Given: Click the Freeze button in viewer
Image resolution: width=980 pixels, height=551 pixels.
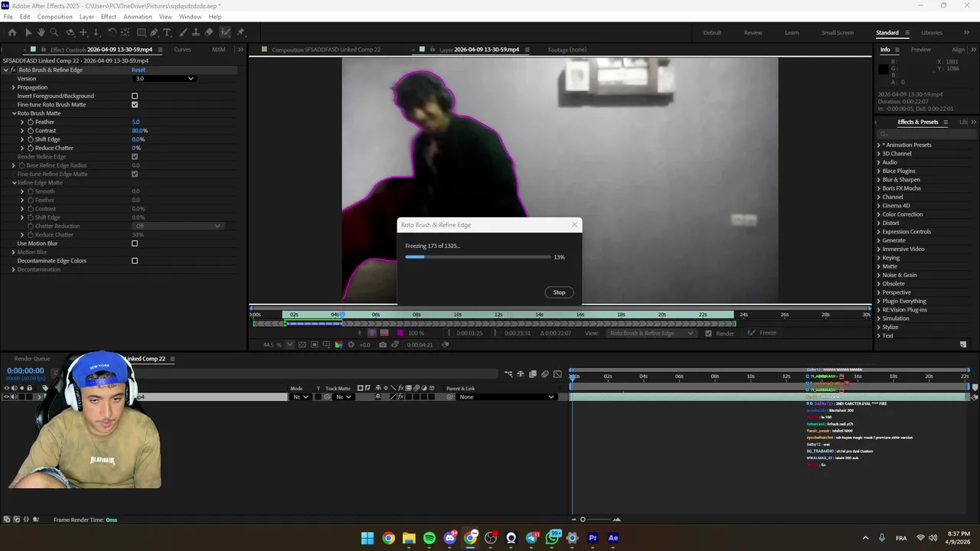Looking at the screenshot, I should tap(762, 333).
